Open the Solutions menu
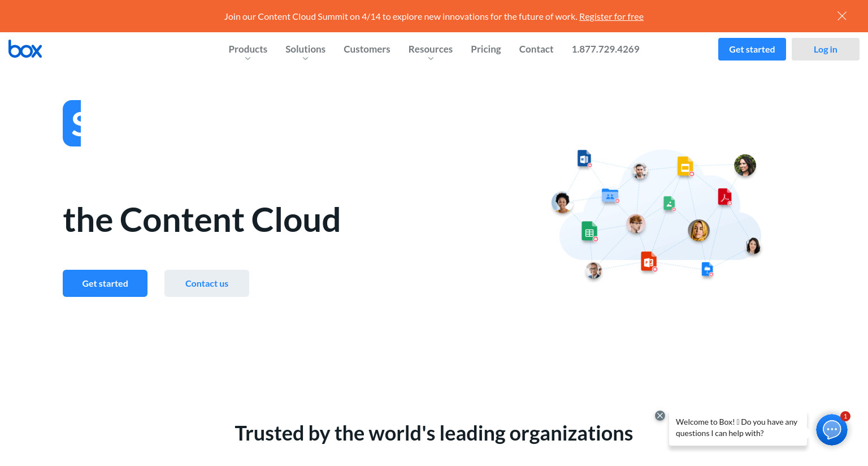868x466 pixels. [305, 49]
